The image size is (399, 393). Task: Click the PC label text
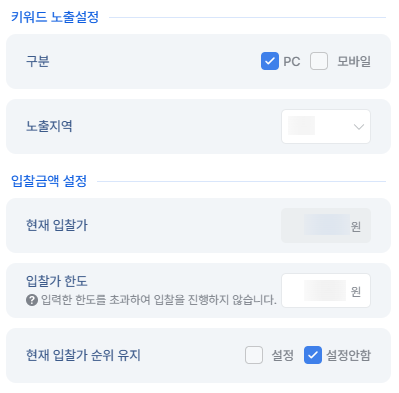pos(292,62)
